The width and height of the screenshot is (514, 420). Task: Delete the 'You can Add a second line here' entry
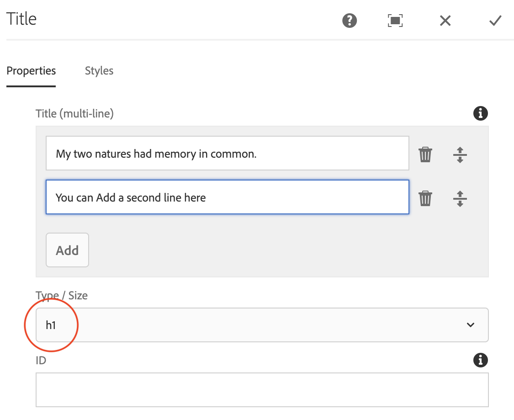pyautogui.click(x=425, y=198)
